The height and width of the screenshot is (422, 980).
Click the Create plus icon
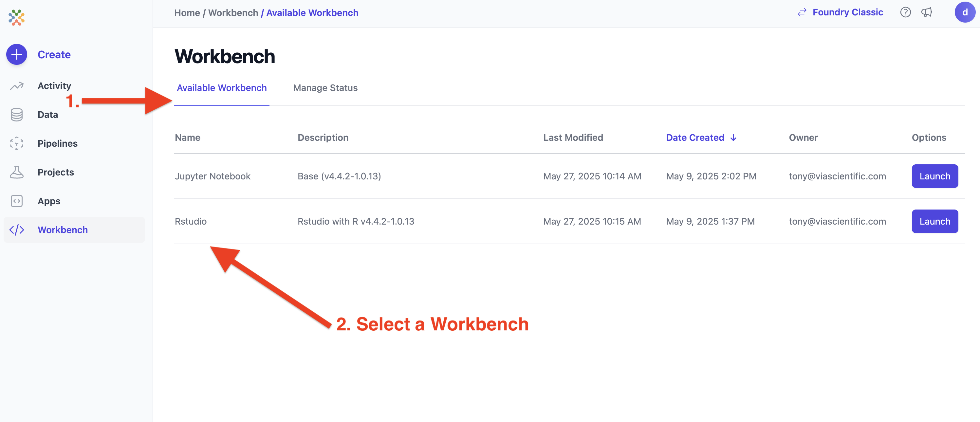[16, 54]
